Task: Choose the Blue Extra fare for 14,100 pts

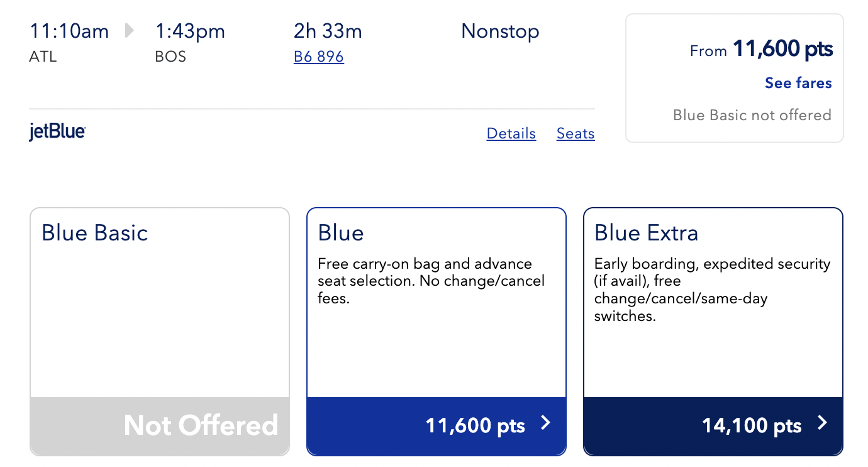Action: click(x=713, y=426)
